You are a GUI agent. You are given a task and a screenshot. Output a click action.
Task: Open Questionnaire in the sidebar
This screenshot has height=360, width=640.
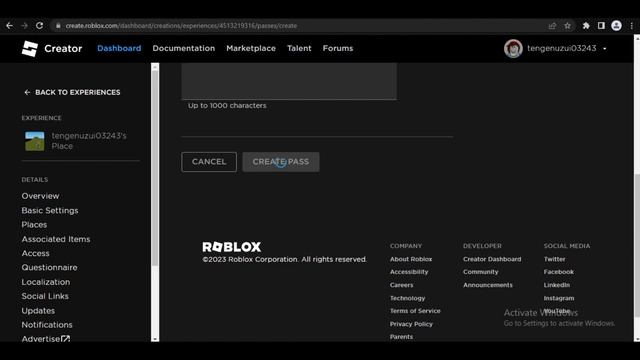[x=49, y=268]
